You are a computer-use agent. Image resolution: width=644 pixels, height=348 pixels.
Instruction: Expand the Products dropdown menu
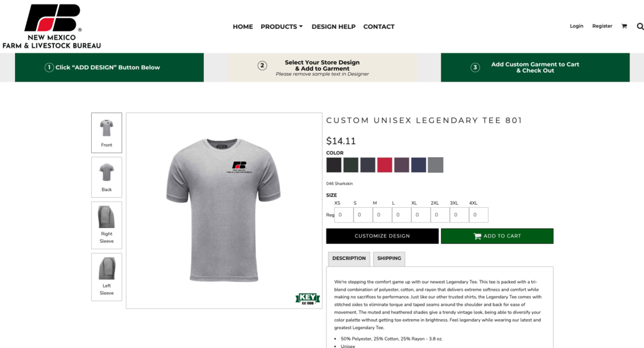point(281,26)
